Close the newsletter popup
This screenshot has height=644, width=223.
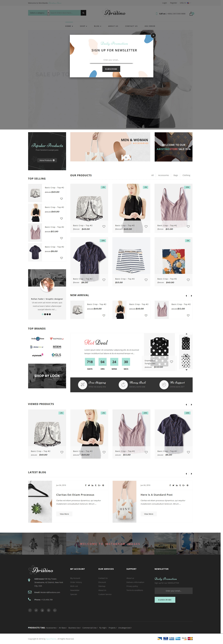(x=153, y=36)
